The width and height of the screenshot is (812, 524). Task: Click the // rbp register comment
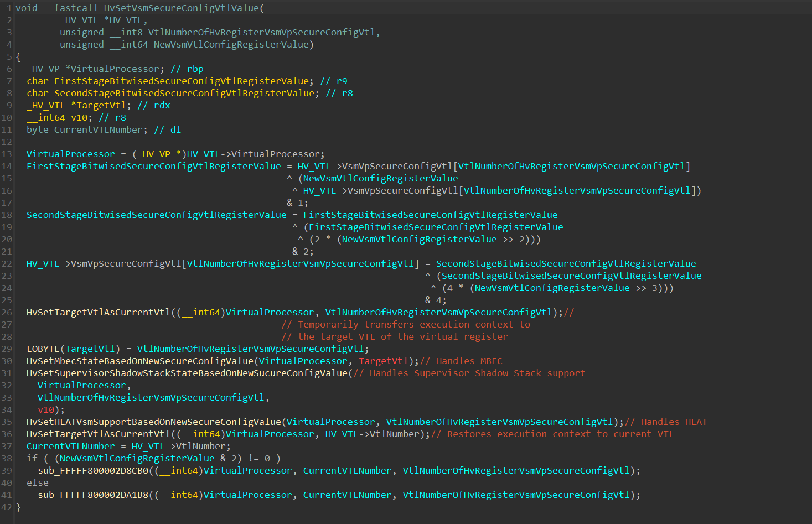point(187,69)
